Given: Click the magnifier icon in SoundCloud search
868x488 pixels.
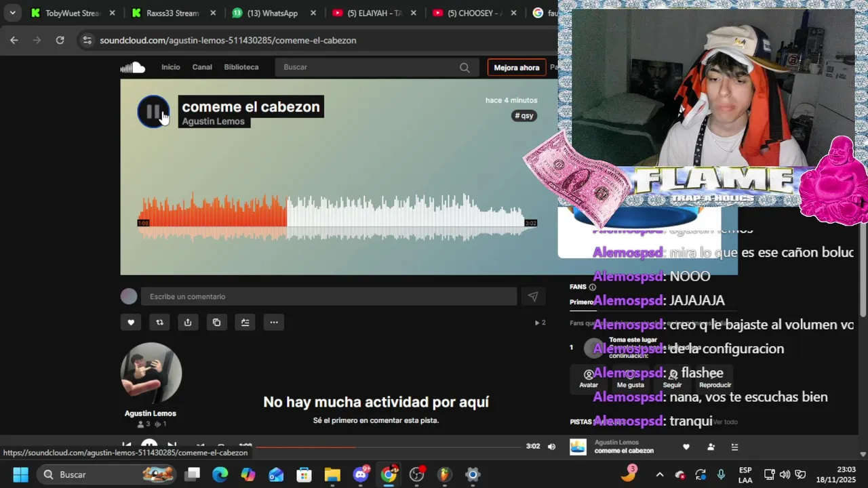Looking at the screenshot, I should (x=465, y=67).
